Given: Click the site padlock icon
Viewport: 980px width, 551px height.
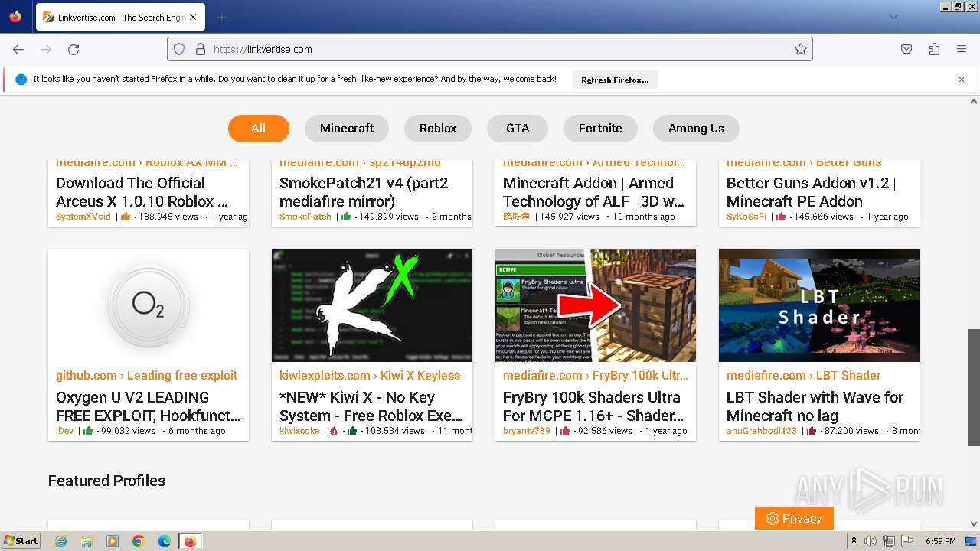Looking at the screenshot, I should click(201, 49).
